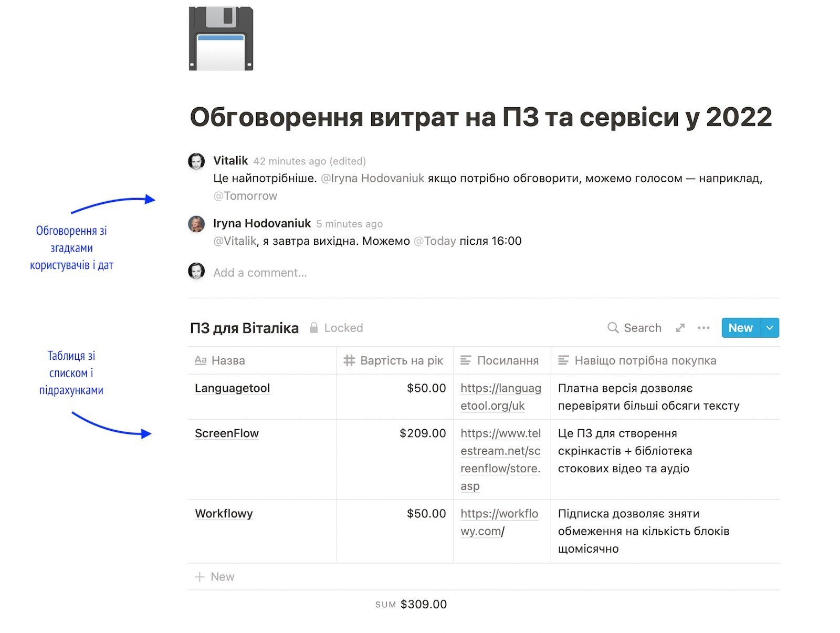Click the Locked status label
This screenshot has height=633, width=840.
[x=343, y=328]
